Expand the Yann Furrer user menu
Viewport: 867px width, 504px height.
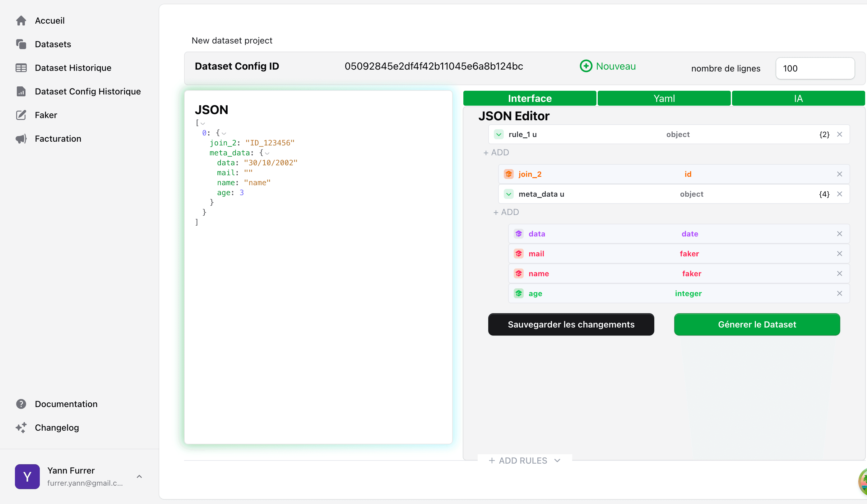click(x=139, y=476)
